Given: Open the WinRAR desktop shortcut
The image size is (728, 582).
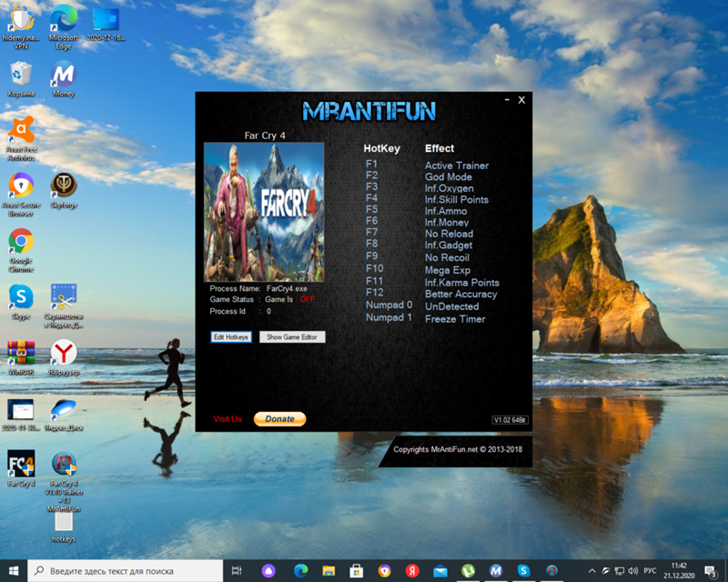Looking at the screenshot, I should point(21,357).
